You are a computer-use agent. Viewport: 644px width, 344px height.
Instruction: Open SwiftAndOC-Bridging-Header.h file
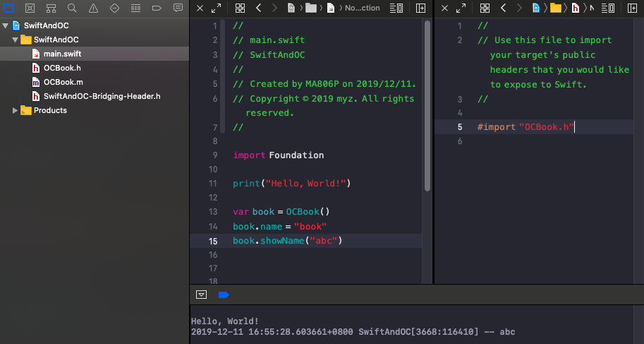pyautogui.click(x=102, y=96)
